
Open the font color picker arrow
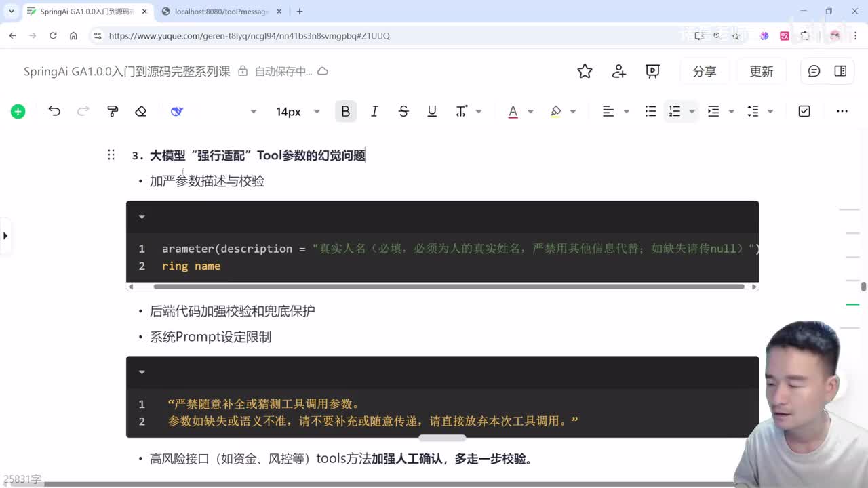530,112
